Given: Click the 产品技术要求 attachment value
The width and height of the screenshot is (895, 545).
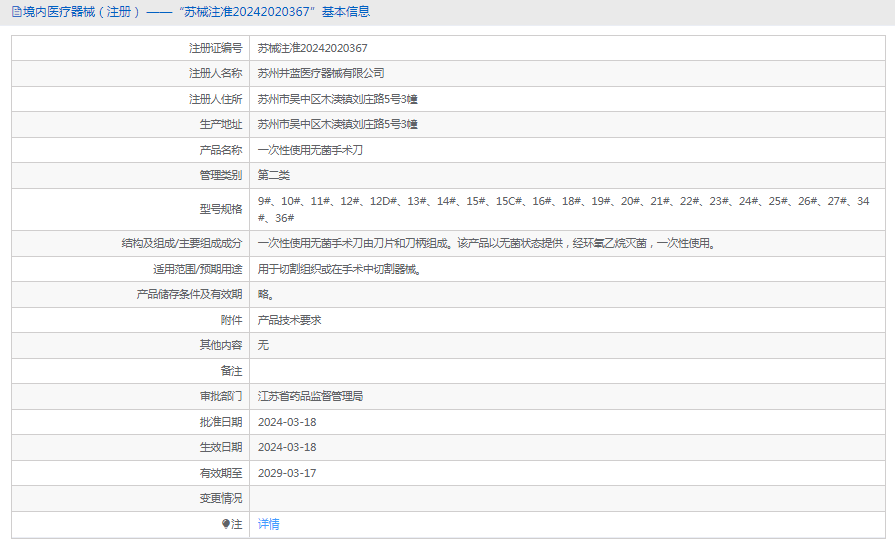Looking at the screenshot, I should pos(289,320).
